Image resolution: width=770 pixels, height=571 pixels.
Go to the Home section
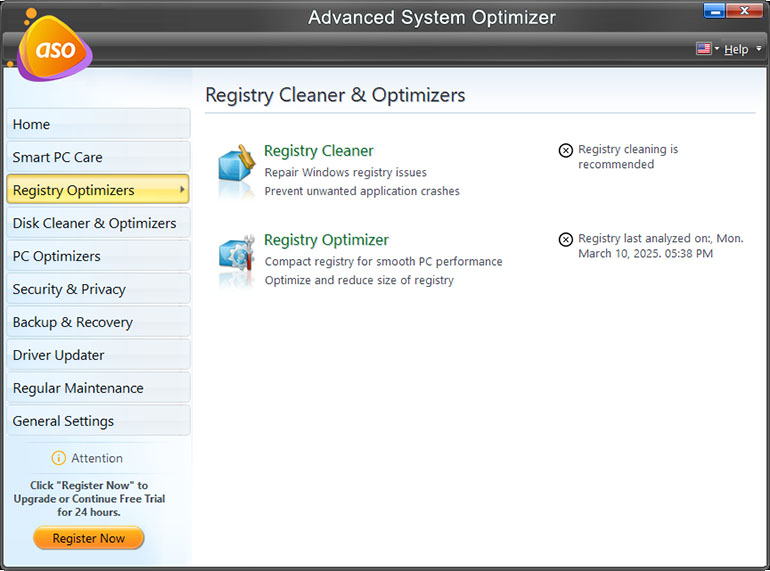click(x=97, y=124)
